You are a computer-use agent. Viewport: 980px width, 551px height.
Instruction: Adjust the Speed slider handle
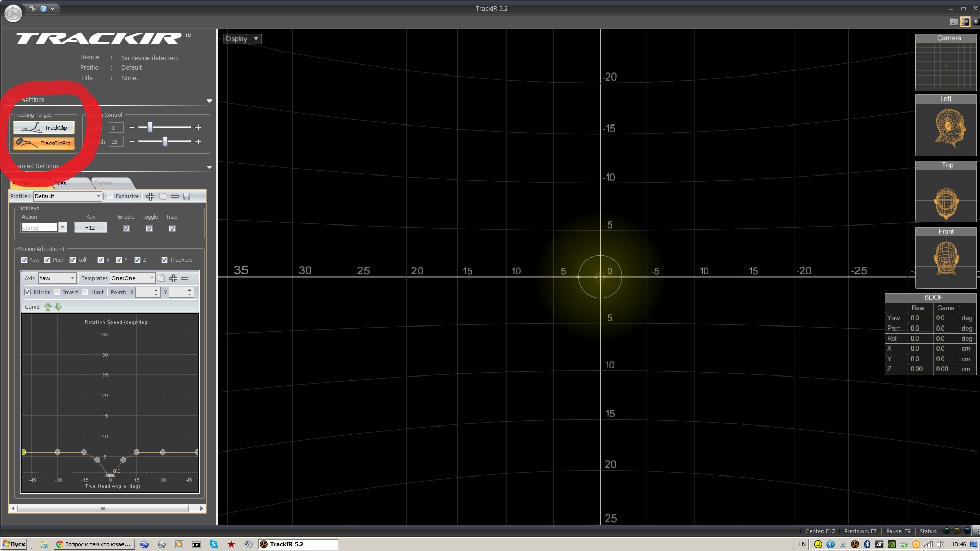[x=150, y=127]
